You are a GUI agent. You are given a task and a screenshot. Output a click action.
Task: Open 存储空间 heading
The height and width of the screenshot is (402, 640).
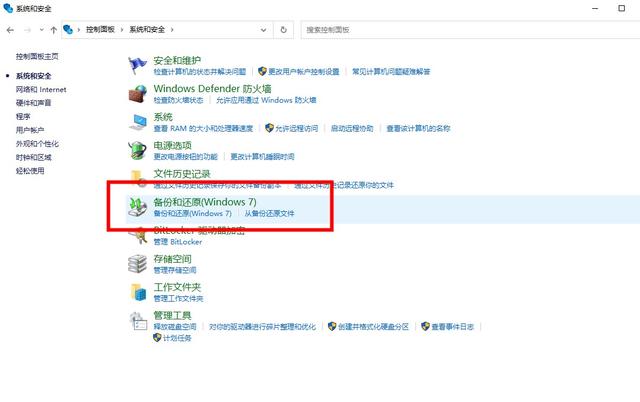tap(172, 259)
